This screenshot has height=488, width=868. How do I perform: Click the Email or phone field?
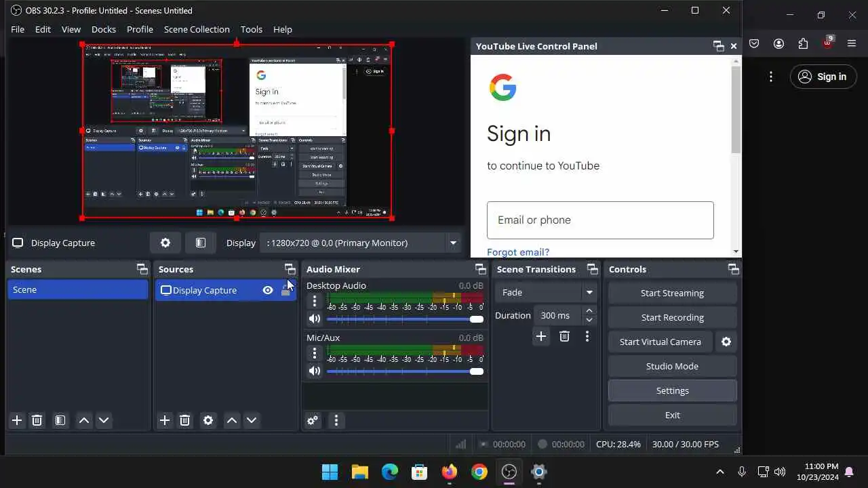pyautogui.click(x=600, y=220)
